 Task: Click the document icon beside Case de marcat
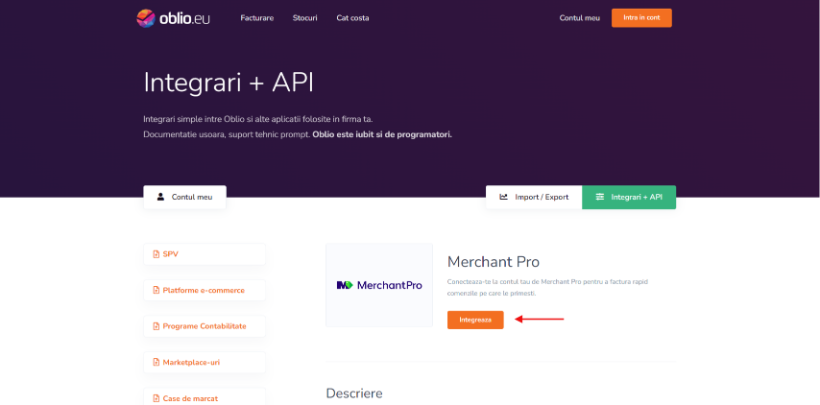(x=156, y=398)
